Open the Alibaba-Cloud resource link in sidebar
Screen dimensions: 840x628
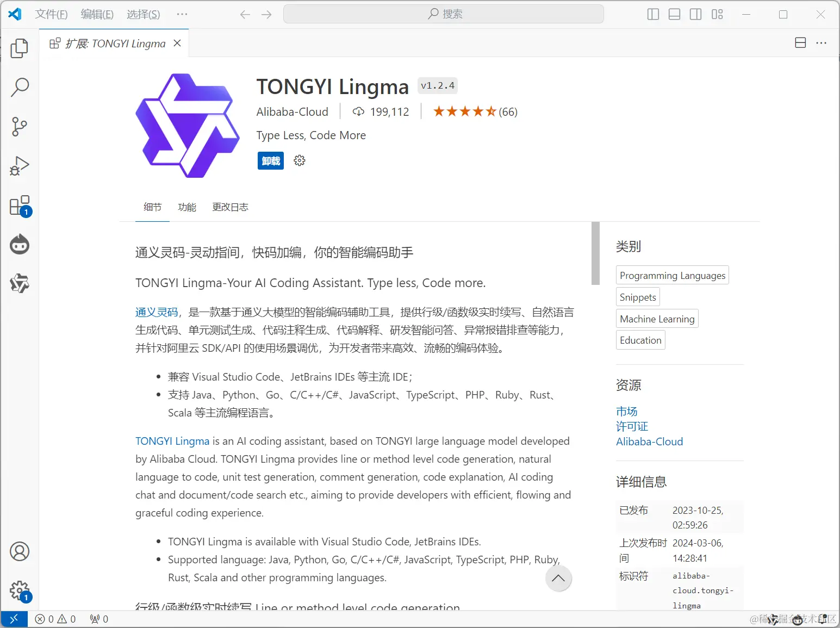[x=649, y=442]
